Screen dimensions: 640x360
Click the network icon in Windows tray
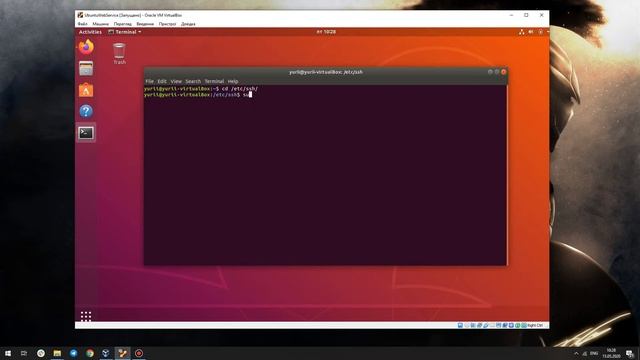coord(585,353)
